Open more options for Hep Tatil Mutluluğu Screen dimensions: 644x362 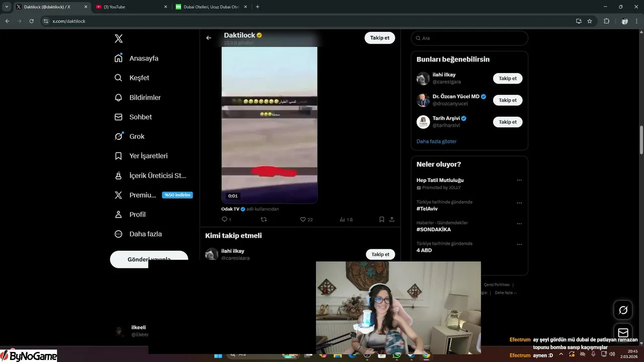coord(519,180)
